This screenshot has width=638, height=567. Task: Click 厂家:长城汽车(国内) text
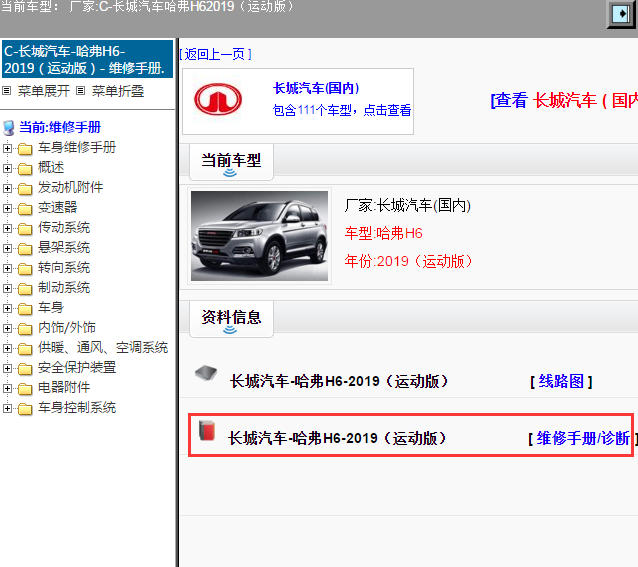pyautogui.click(x=408, y=205)
